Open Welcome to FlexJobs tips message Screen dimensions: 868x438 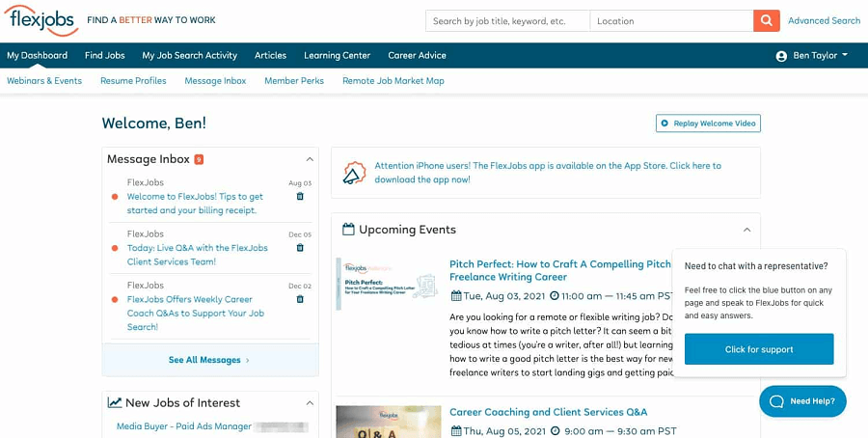pos(195,204)
